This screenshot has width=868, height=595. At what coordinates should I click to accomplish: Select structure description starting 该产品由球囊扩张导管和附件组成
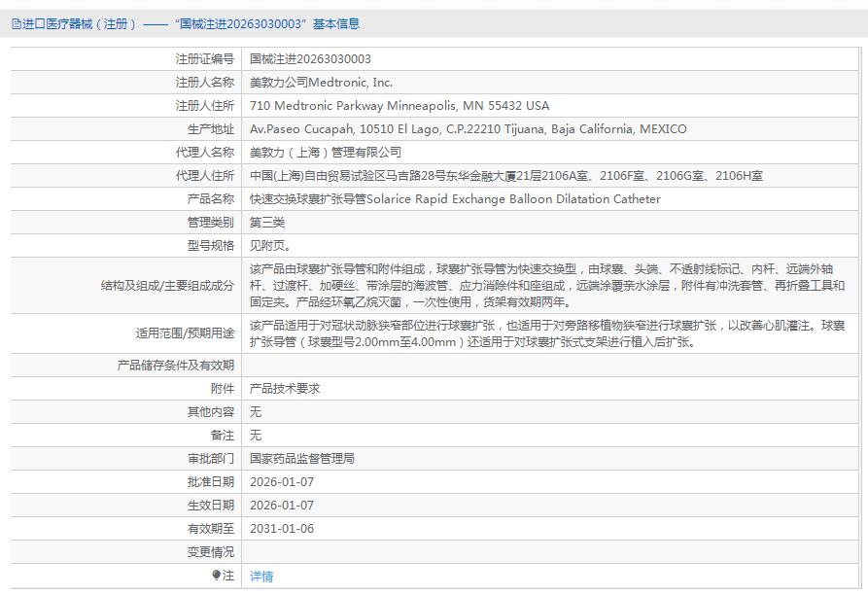tap(547, 286)
